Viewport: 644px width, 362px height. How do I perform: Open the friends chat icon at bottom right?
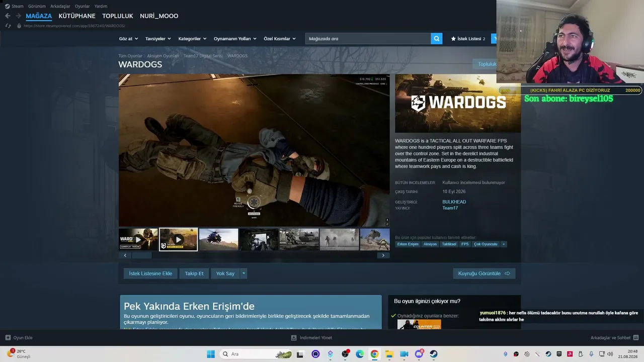point(636,338)
